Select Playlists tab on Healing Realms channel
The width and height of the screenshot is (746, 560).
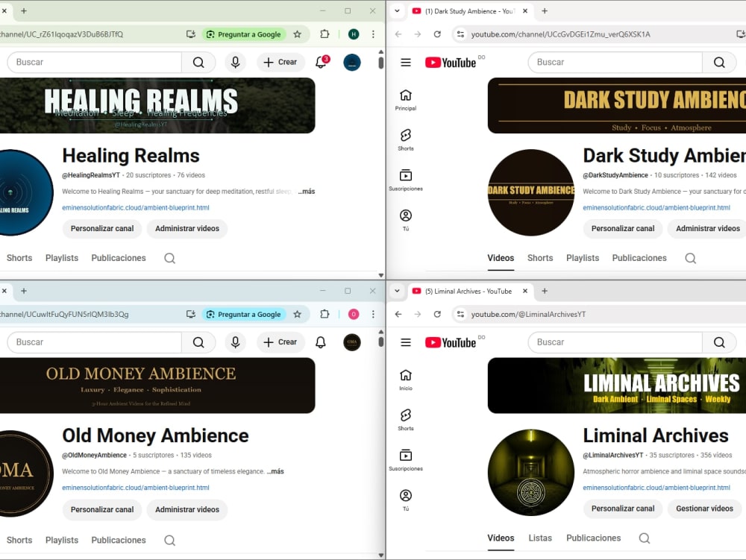pyautogui.click(x=62, y=258)
